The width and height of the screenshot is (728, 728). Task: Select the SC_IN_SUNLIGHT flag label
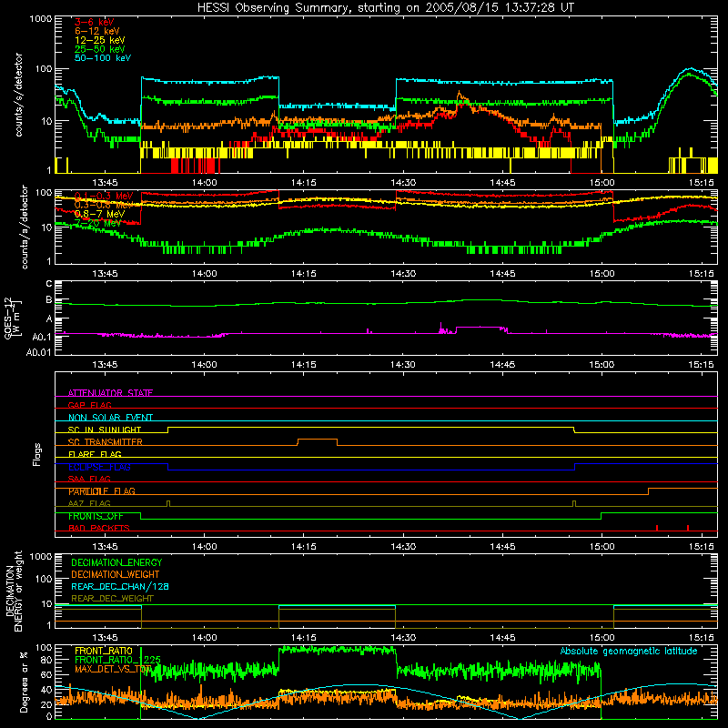coord(105,430)
